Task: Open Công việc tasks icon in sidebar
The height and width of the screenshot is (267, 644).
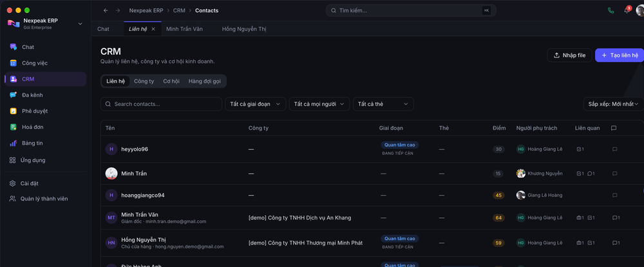Action: tap(13, 63)
